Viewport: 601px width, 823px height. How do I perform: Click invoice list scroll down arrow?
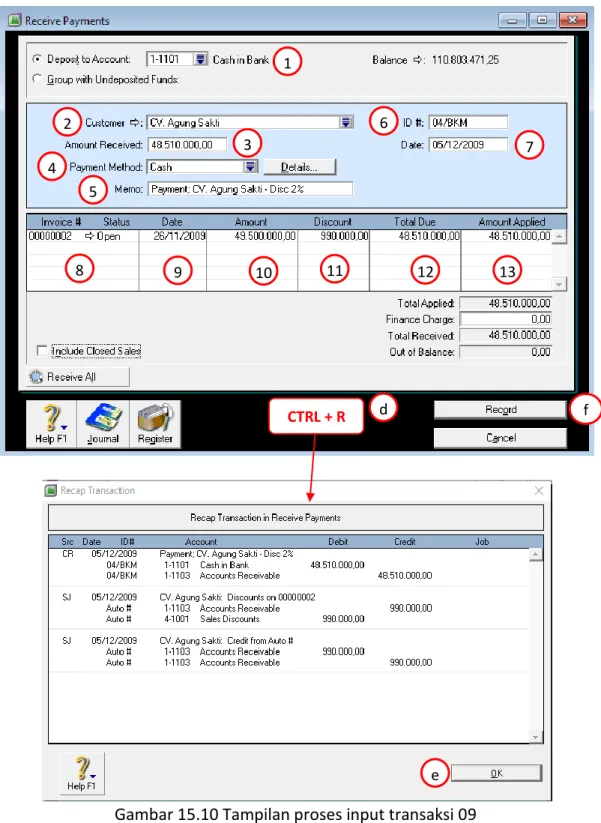pos(559,284)
